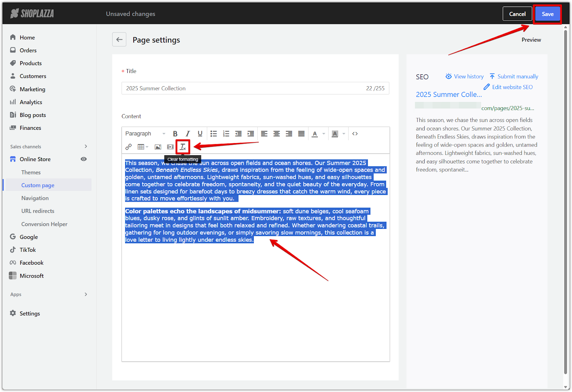Image resolution: width=572 pixels, height=392 pixels.
Task: Insert an image into the content
Action: click(158, 147)
